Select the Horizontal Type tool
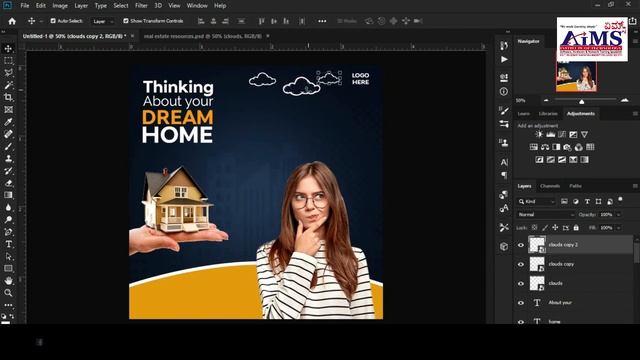This screenshot has height=360, width=640. point(8,244)
